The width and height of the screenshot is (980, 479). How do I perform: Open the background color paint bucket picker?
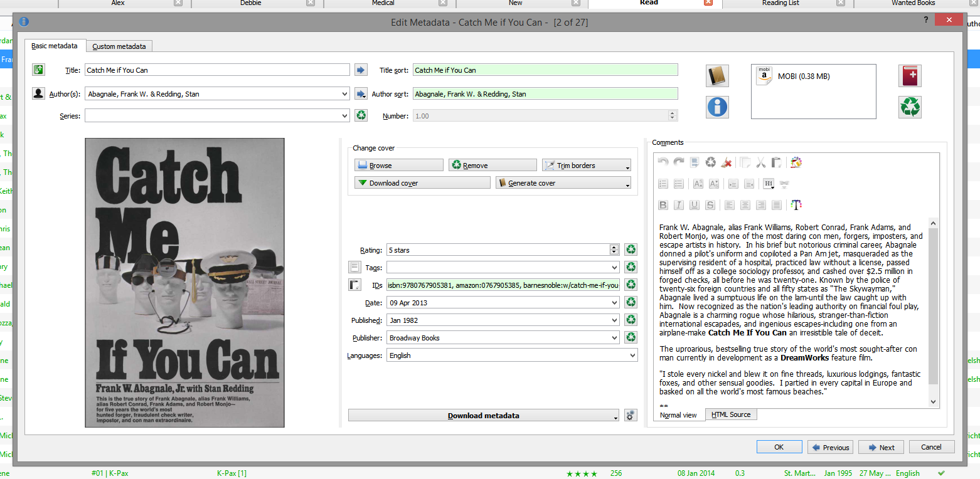[796, 162]
